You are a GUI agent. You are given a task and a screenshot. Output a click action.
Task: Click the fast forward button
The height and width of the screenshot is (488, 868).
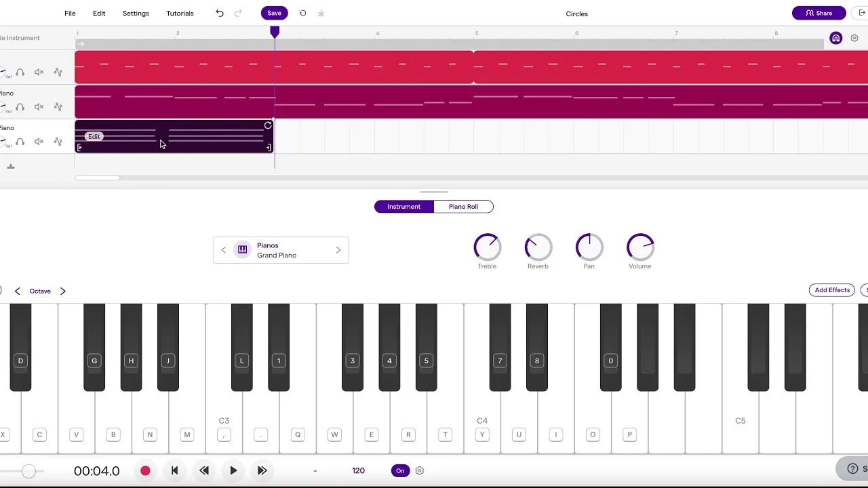(x=262, y=470)
